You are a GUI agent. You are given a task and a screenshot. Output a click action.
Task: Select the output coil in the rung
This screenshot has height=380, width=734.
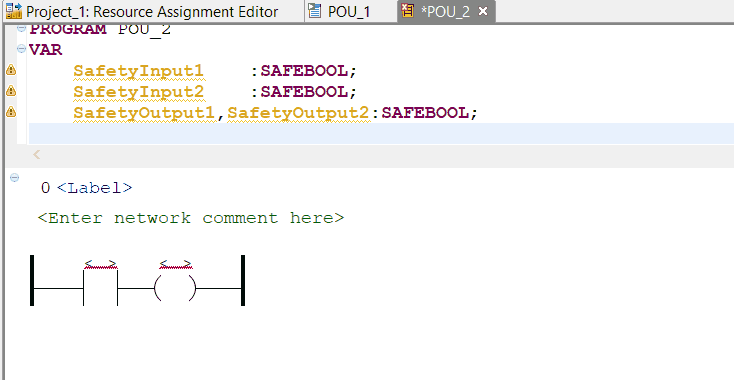tap(175, 289)
